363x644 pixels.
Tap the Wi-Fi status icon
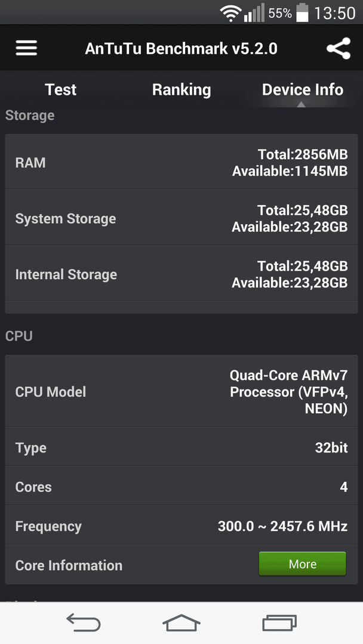230,13
